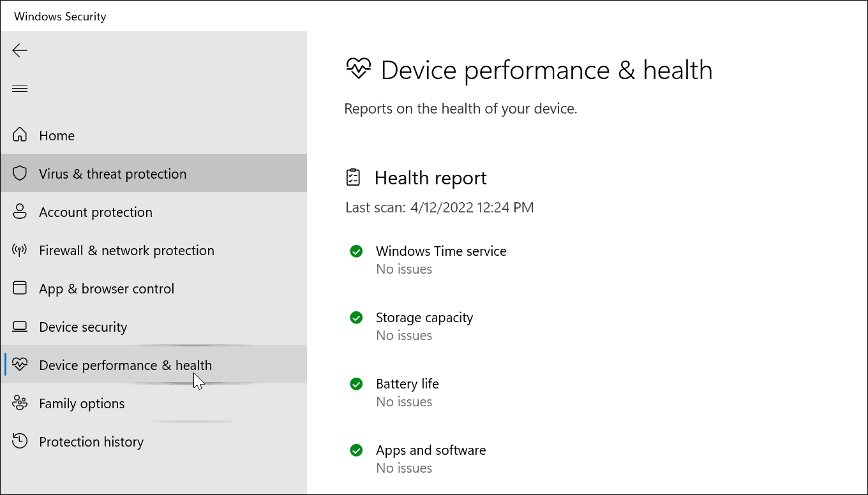Click the back arrow to go back
The height and width of the screenshot is (495, 868).
(x=20, y=50)
